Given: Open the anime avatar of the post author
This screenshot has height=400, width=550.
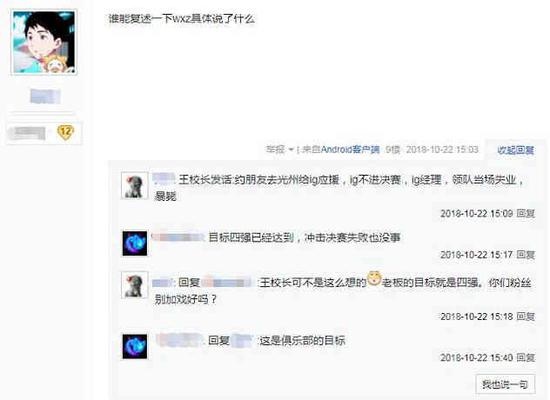Looking at the screenshot, I should [44, 42].
